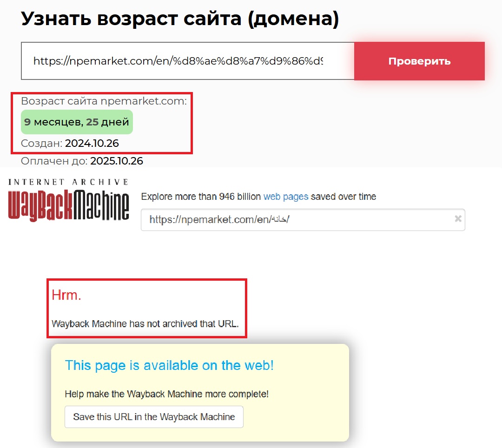
Task: Click the green «9 месяцев, 25 дней» badge
Action: pyautogui.click(x=76, y=122)
